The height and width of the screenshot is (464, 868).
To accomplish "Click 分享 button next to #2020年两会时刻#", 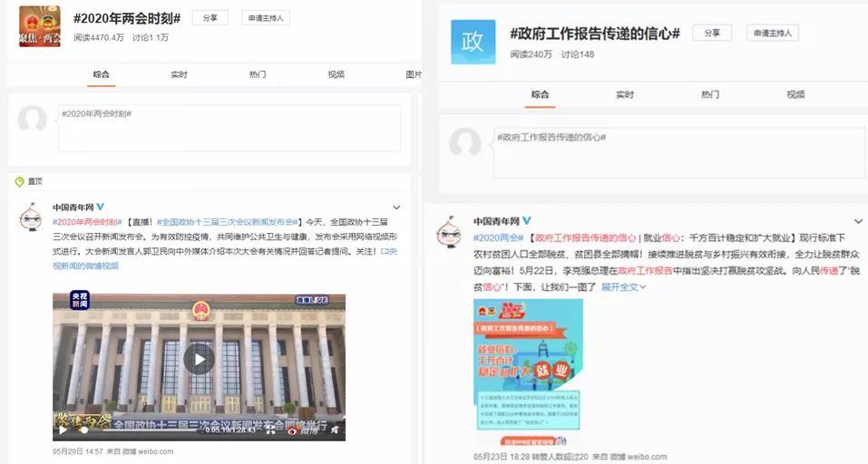I will click(x=210, y=18).
